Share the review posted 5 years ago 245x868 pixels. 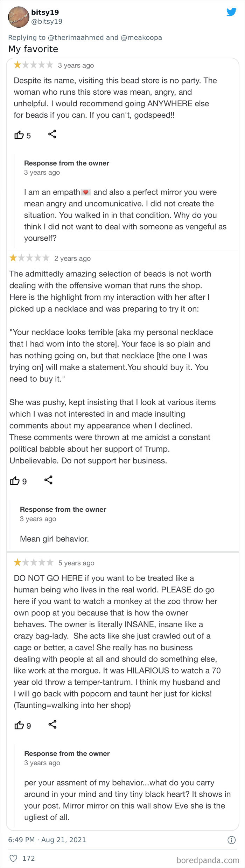pyautogui.click(x=52, y=724)
